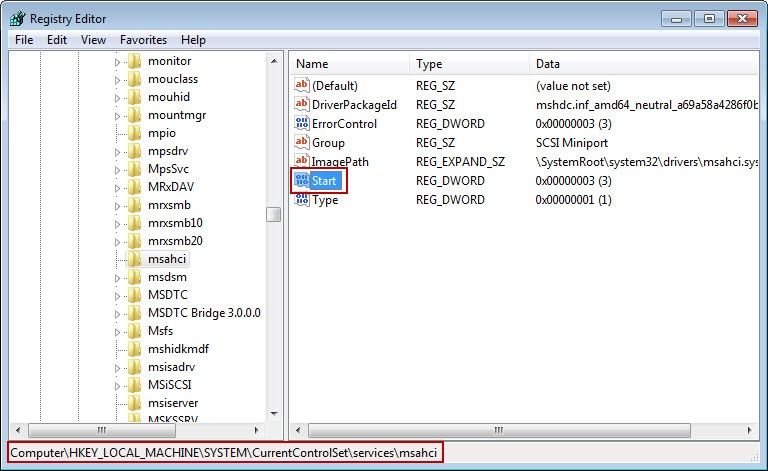768x471 pixels.
Task: Click the ImagePath string value icon
Action: 303,162
